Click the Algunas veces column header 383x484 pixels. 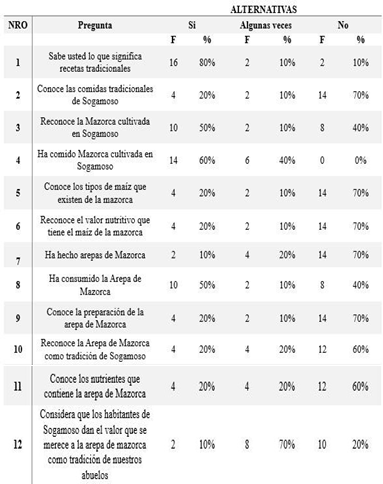tap(266, 25)
